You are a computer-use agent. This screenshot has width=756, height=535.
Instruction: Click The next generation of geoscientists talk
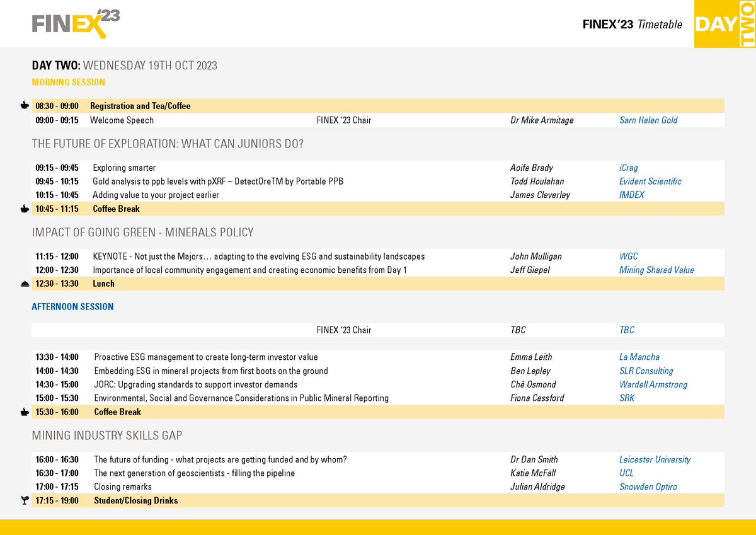pos(194,473)
